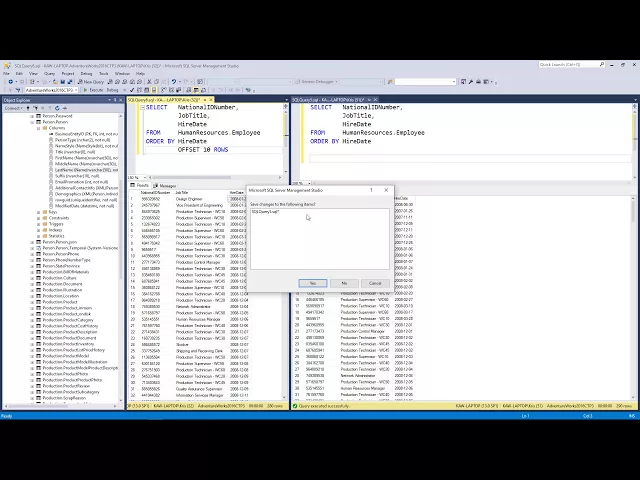Click the Save disk icon in the toolbar
640x480 pixels.
(62, 82)
